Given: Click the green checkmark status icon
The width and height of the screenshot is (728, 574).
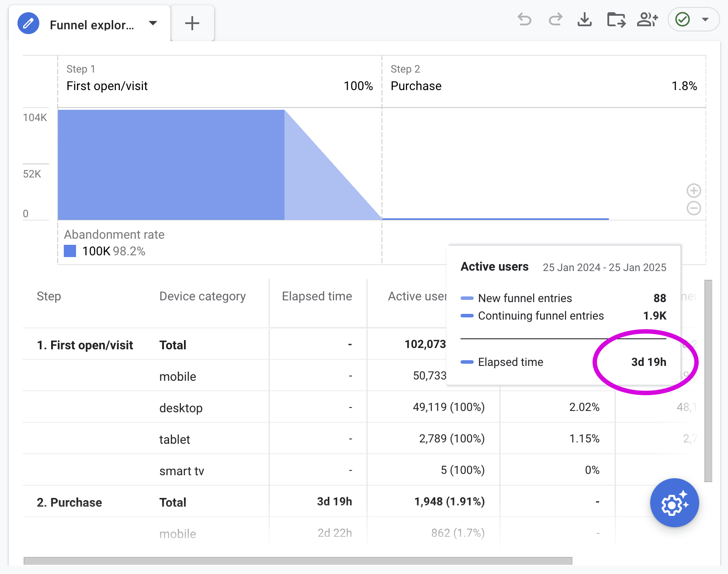Looking at the screenshot, I should pos(683,19).
